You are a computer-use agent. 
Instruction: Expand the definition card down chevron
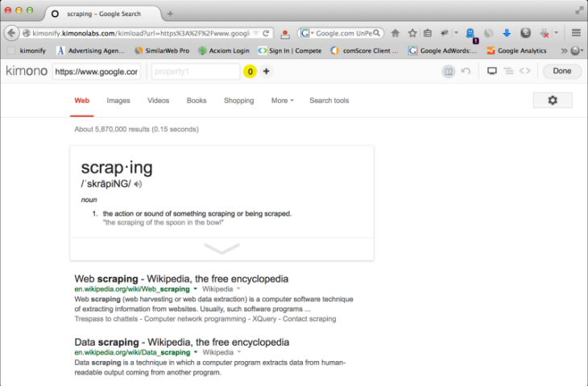222,249
